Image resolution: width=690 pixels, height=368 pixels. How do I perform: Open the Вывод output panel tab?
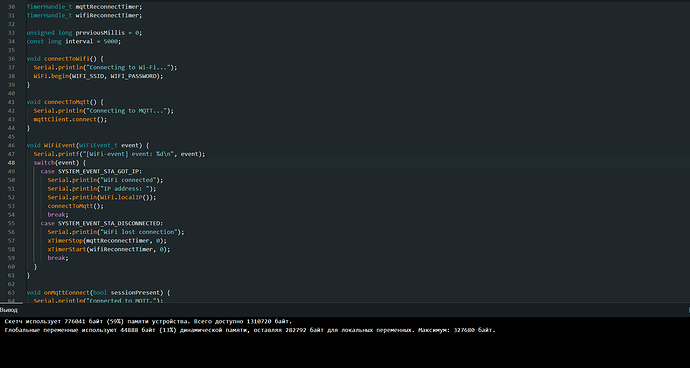9,310
